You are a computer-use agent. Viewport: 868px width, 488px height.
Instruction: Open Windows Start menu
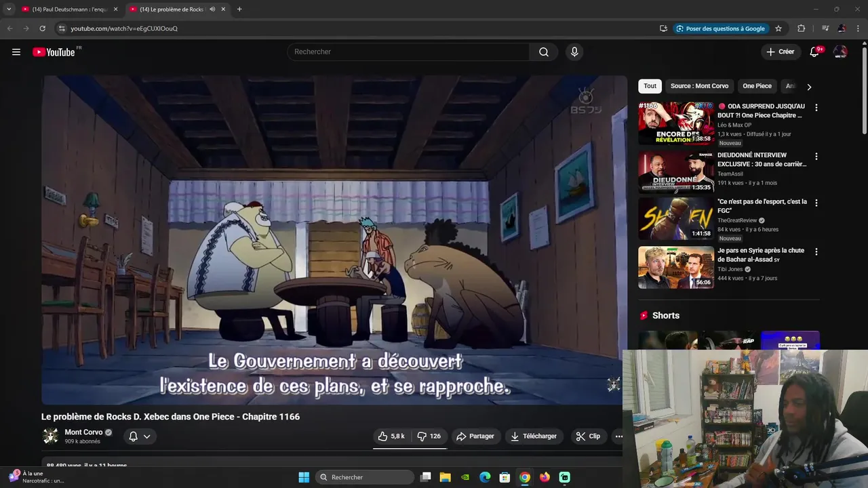(304, 477)
